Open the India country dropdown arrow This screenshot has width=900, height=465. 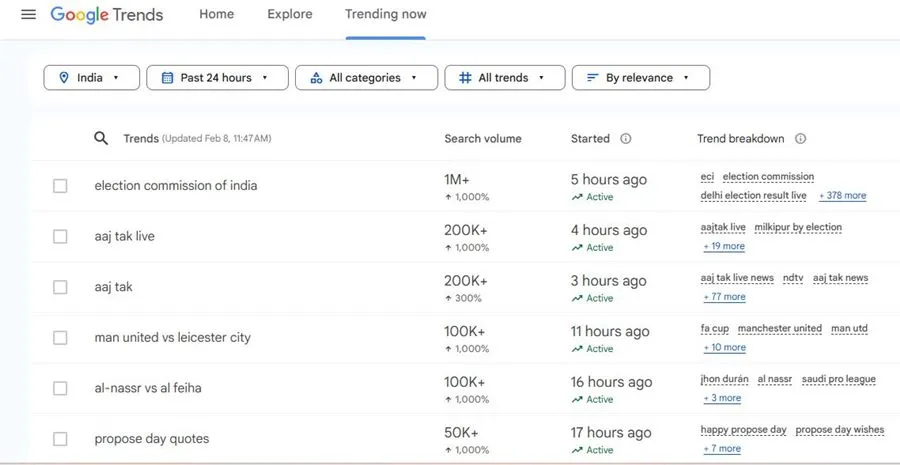(x=116, y=78)
